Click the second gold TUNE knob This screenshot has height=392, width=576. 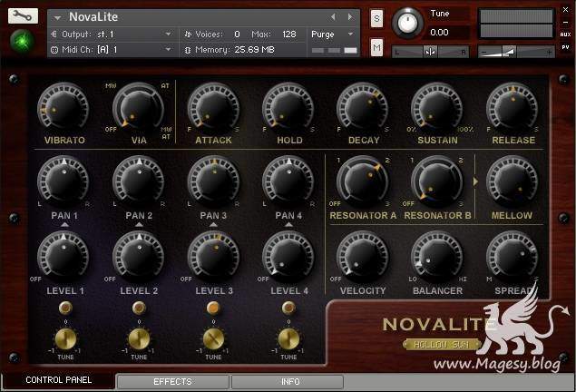139,338
